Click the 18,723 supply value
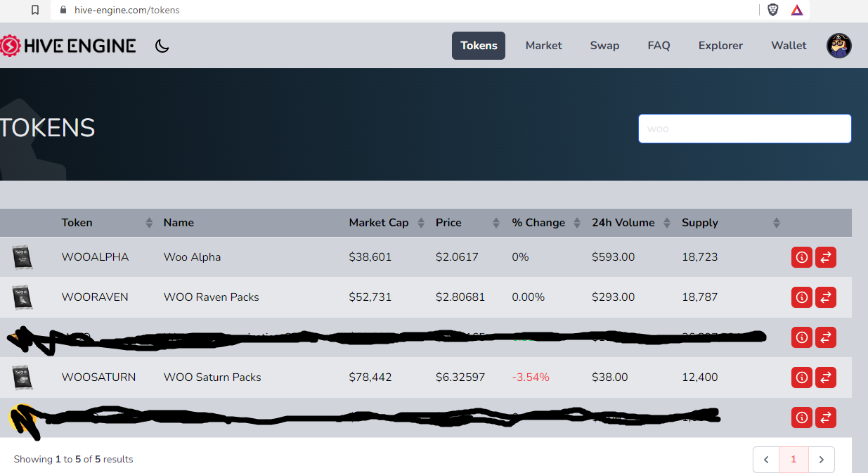This screenshot has width=868, height=473. click(700, 257)
